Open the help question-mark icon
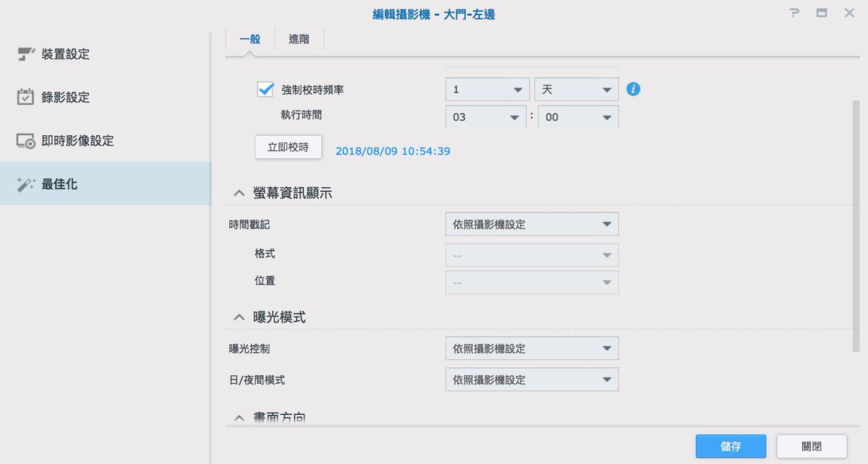Screen dimensions: 868x464 click(794, 12)
